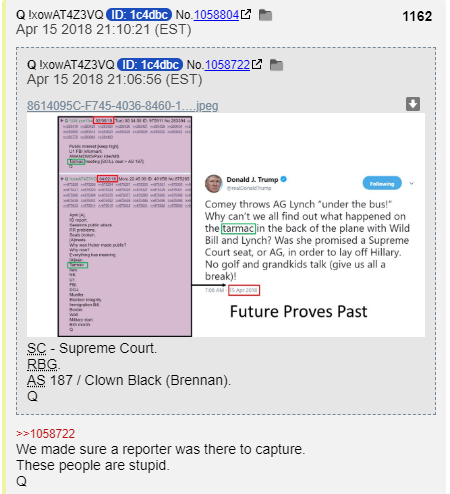Click verified badge beside Donald J. Trump
The image size is (450, 494).
pos(284,179)
